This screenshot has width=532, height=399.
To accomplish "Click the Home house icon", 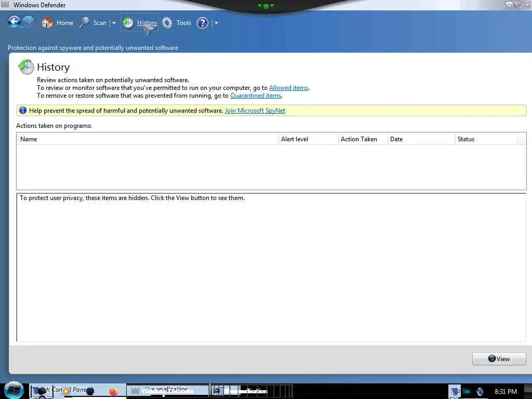I will click(x=47, y=23).
